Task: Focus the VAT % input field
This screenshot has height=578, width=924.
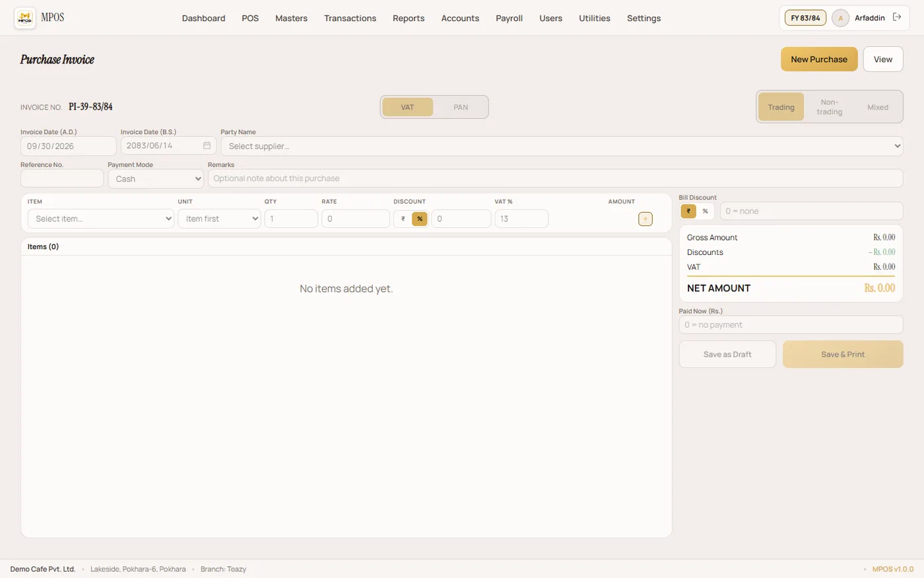Action: tap(521, 219)
